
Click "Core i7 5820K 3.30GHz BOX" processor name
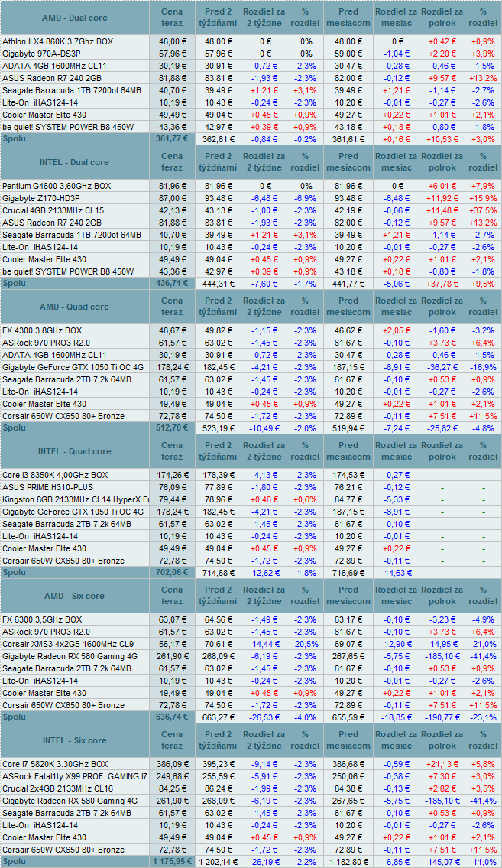tap(55, 764)
